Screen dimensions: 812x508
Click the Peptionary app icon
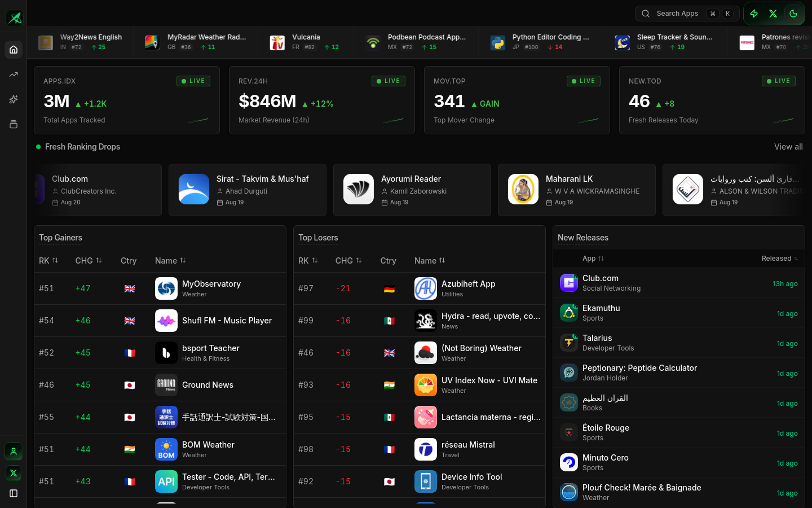coord(569,373)
